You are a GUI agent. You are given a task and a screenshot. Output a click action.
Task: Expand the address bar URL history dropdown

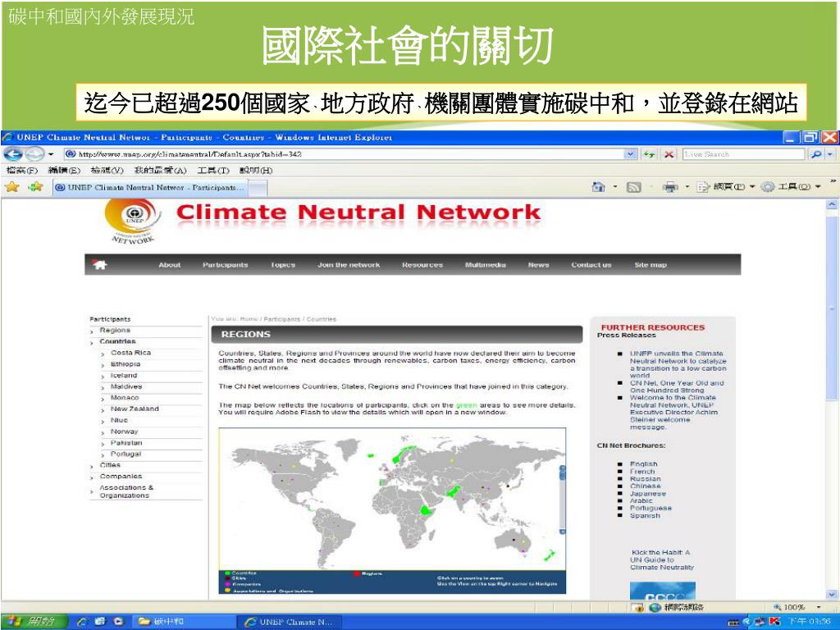click(x=631, y=154)
